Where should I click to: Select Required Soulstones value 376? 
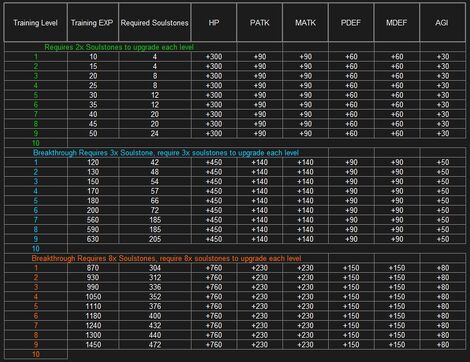pos(155,306)
